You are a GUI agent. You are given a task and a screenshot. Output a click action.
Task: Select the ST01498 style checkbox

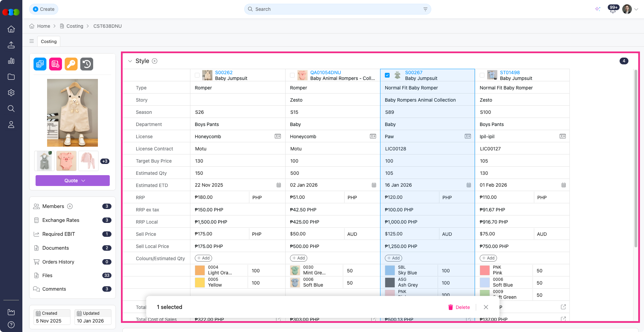(x=482, y=75)
